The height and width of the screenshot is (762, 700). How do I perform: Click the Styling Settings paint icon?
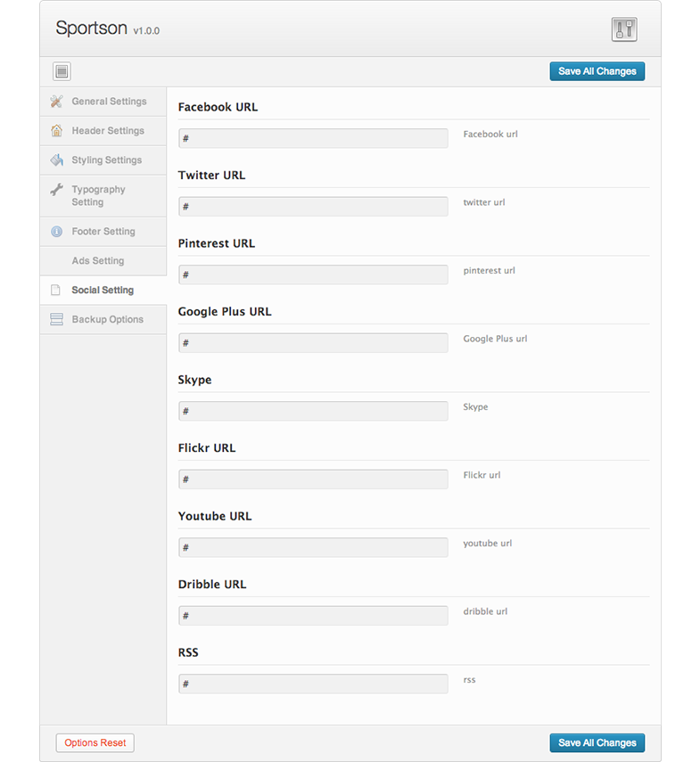point(56,160)
